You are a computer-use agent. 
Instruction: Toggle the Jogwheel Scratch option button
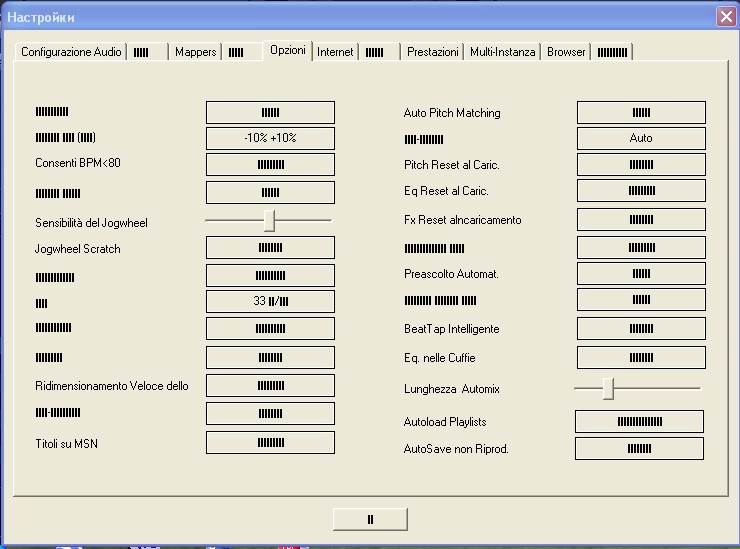coord(270,247)
